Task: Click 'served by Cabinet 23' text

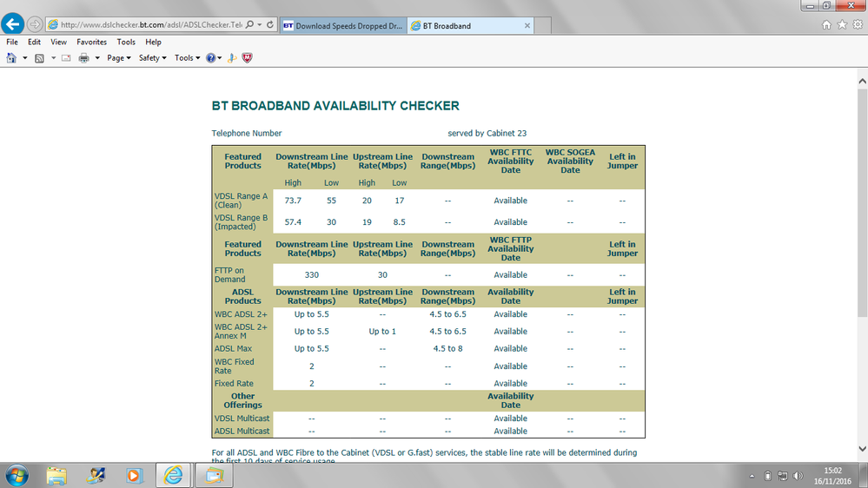Action: [487, 134]
